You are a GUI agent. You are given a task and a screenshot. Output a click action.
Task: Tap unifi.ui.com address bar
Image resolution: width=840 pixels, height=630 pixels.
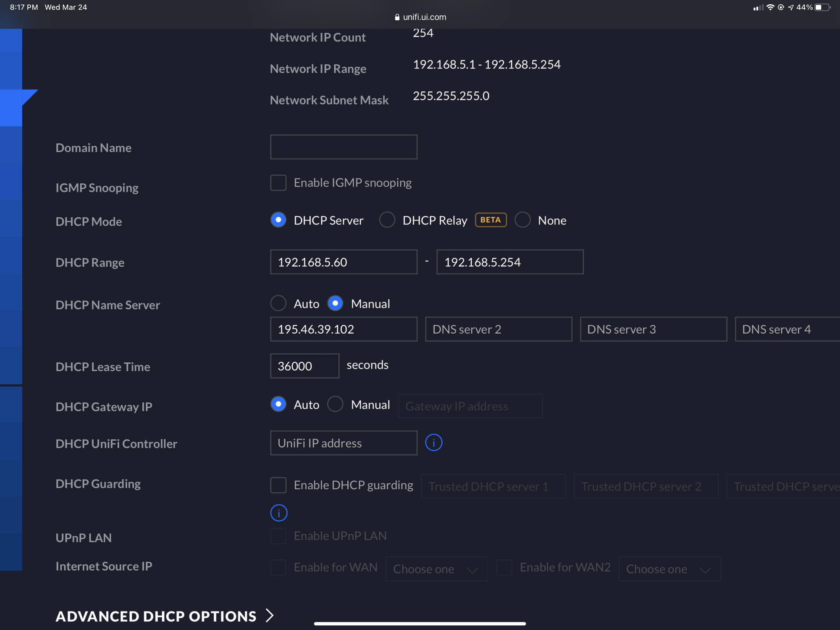[424, 17]
